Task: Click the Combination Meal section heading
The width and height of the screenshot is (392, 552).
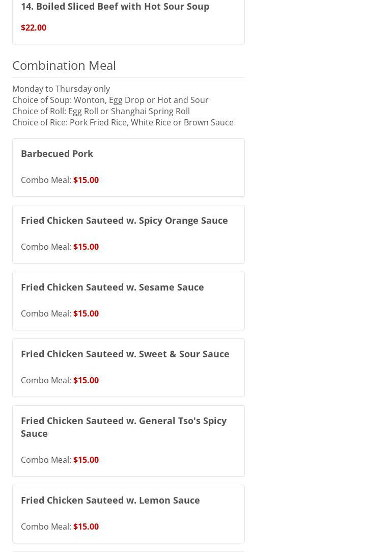Action: [64, 65]
